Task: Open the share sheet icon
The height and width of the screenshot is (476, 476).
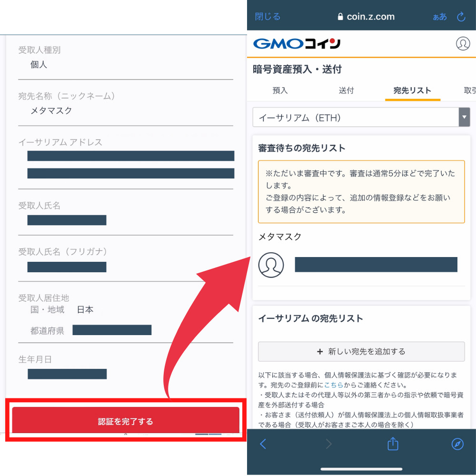Action: [x=393, y=443]
